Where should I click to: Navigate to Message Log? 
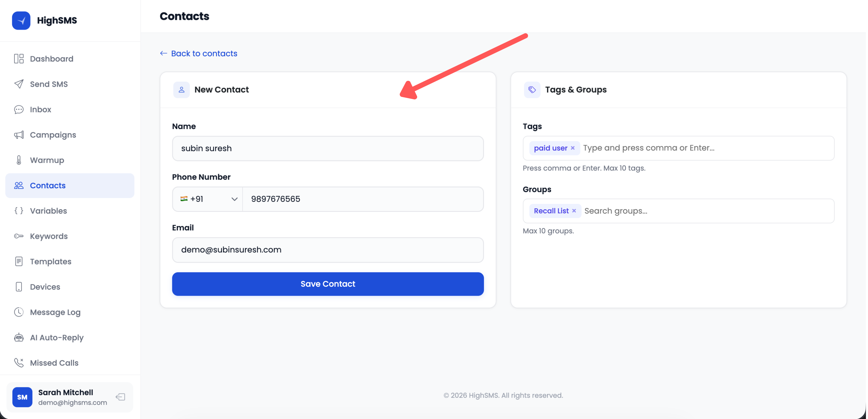click(55, 312)
